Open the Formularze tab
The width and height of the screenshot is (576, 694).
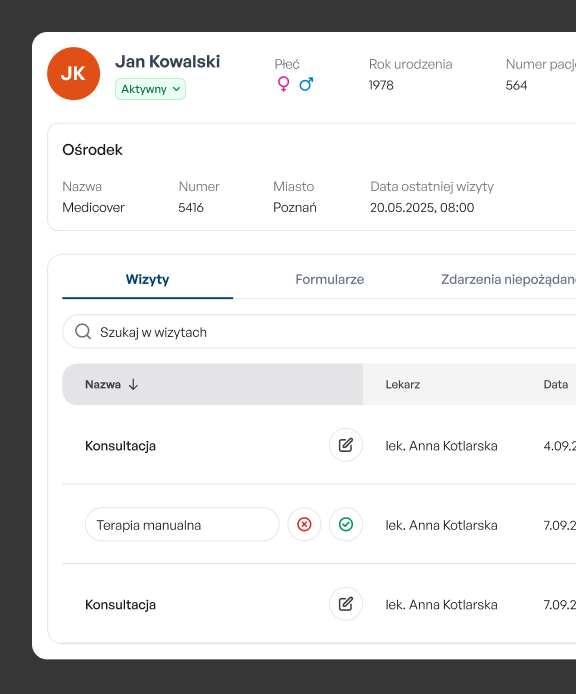(x=330, y=279)
